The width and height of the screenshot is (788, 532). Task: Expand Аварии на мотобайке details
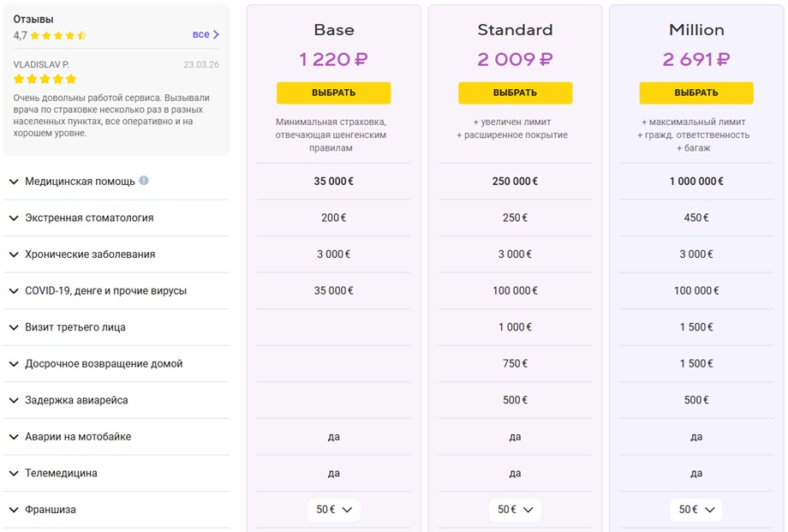[x=116, y=436]
